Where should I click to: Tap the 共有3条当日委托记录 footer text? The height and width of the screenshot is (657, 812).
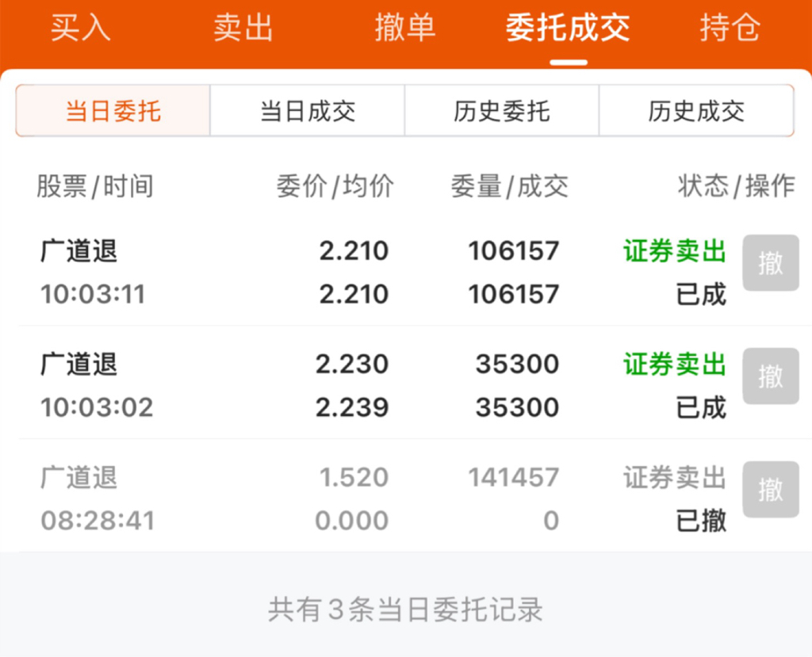(x=405, y=609)
